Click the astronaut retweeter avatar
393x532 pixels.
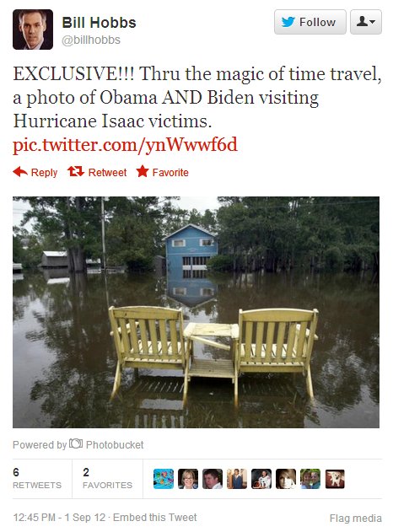[x=261, y=479]
